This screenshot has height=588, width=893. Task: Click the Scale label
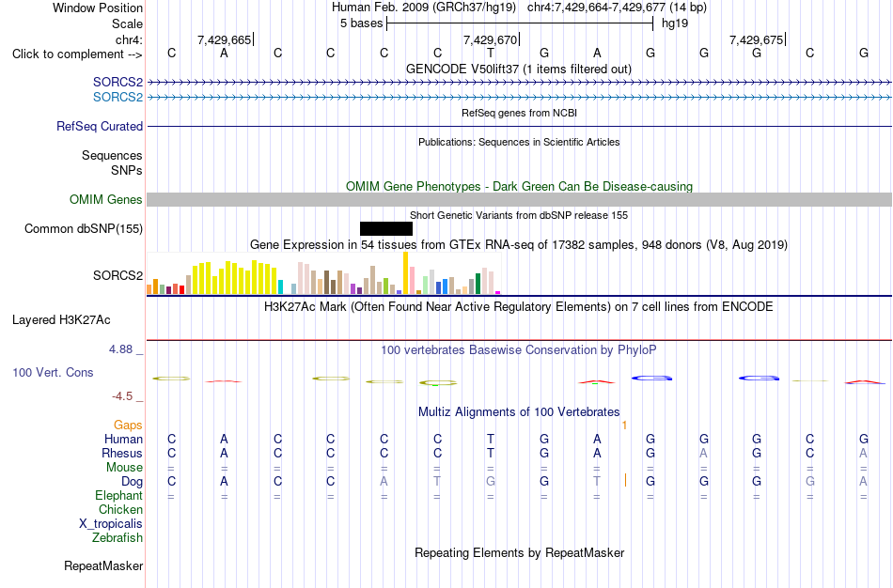tap(128, 23)
